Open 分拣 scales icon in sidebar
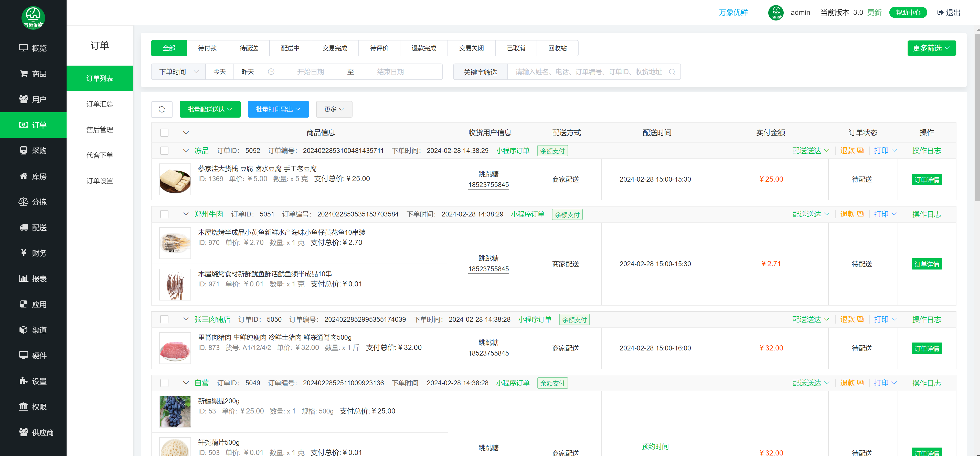The width and height of the screenshot is (980, 456). [24, 202]
